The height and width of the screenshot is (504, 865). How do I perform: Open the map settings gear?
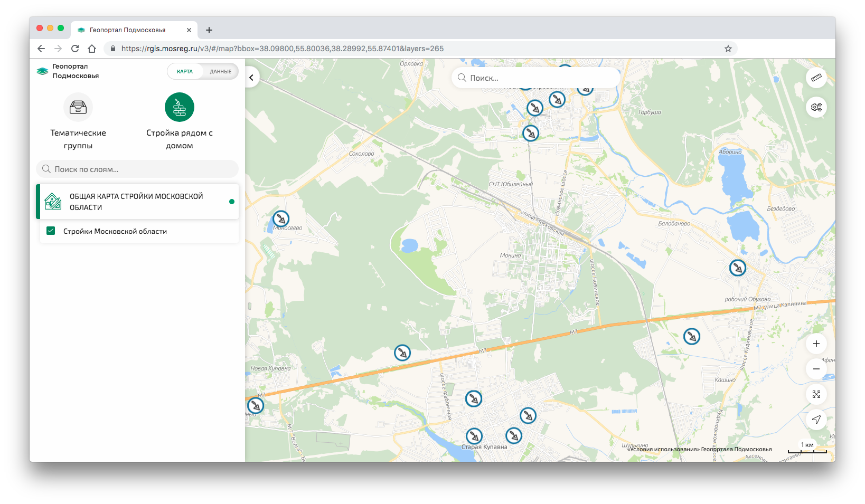816,107
